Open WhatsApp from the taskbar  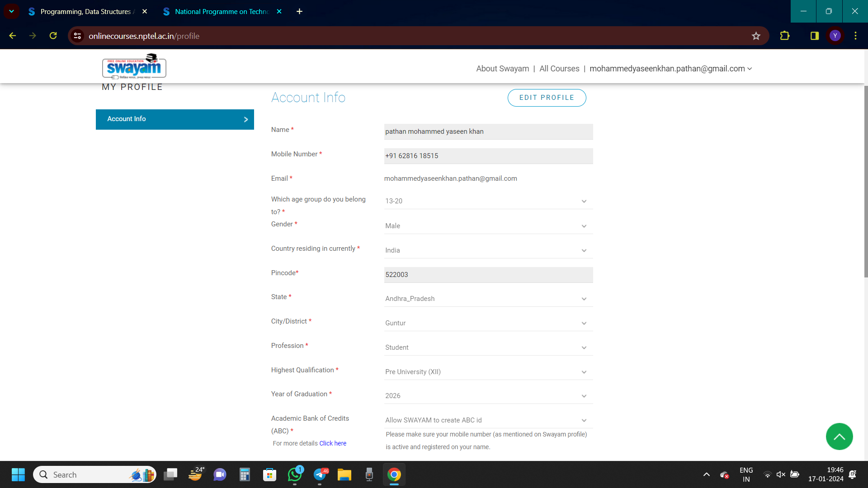[x=295, y=474]
